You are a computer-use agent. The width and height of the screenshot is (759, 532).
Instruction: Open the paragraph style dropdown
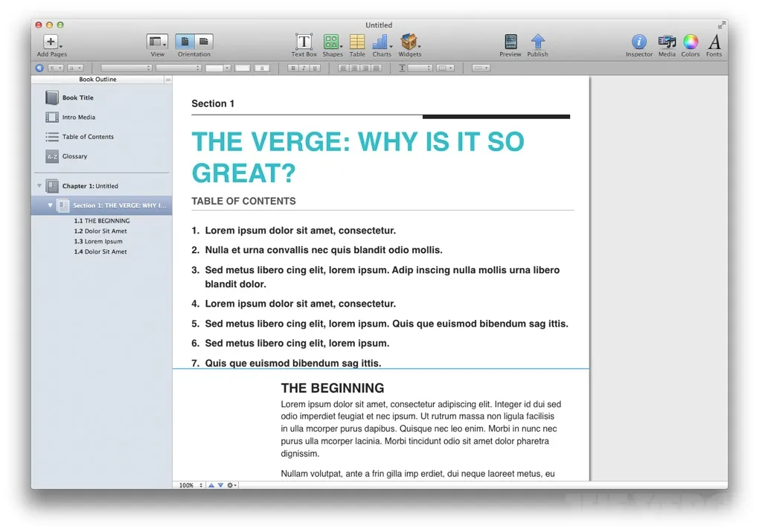click(56, 68)
